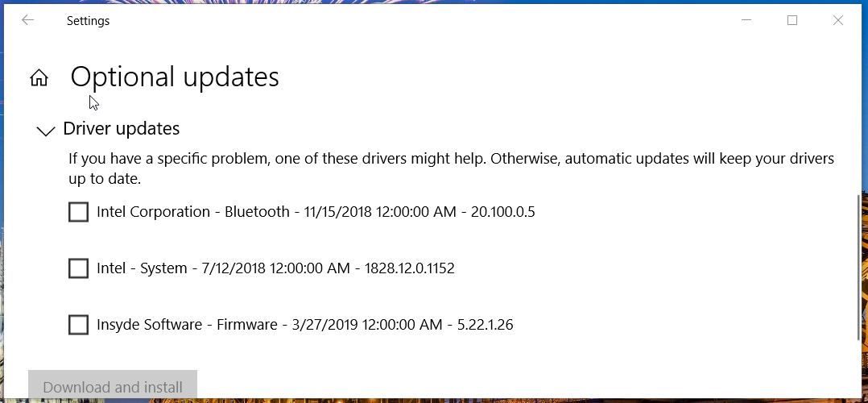Select the Intel System driver label text

[x=275, y=268]
